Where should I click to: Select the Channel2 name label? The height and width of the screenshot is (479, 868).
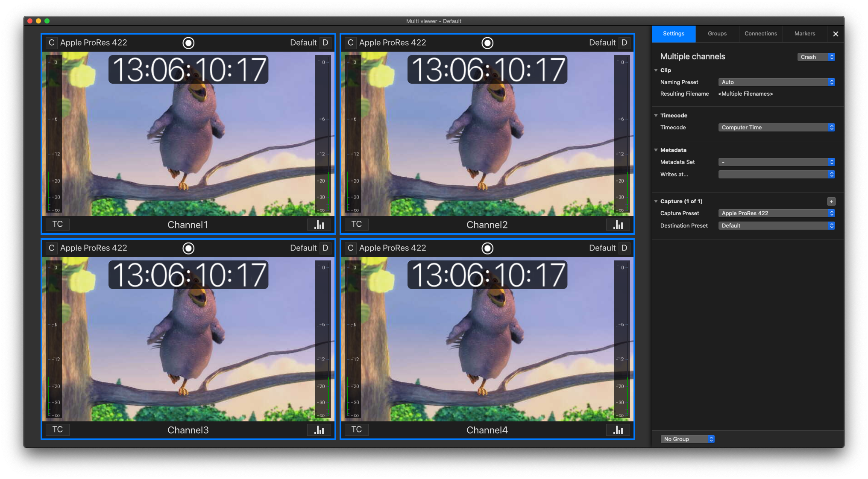tap(487, 225)
